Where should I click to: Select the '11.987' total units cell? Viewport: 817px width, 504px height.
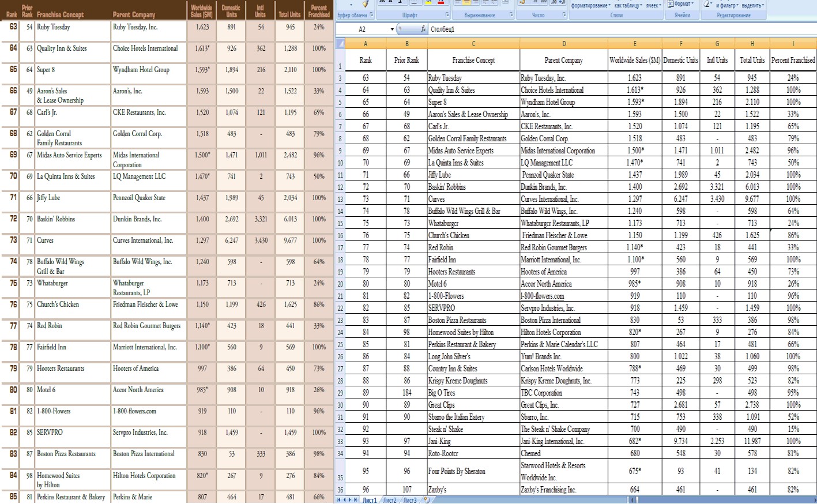752,441
